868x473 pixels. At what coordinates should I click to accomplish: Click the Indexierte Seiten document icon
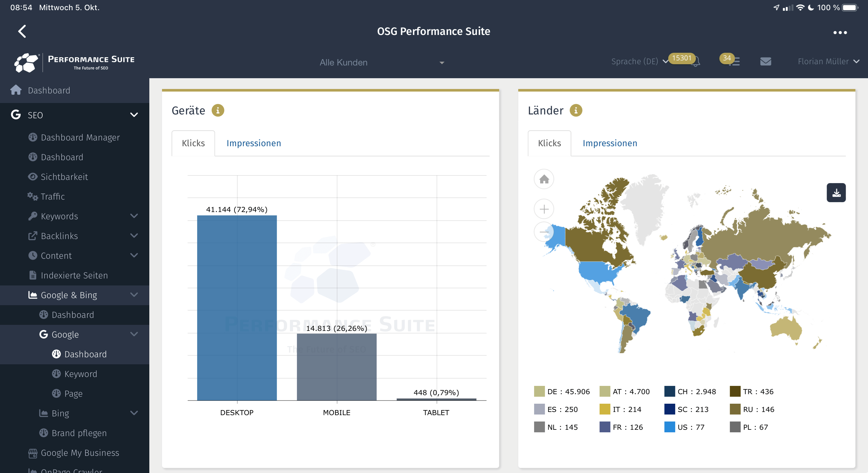(32, 275)
